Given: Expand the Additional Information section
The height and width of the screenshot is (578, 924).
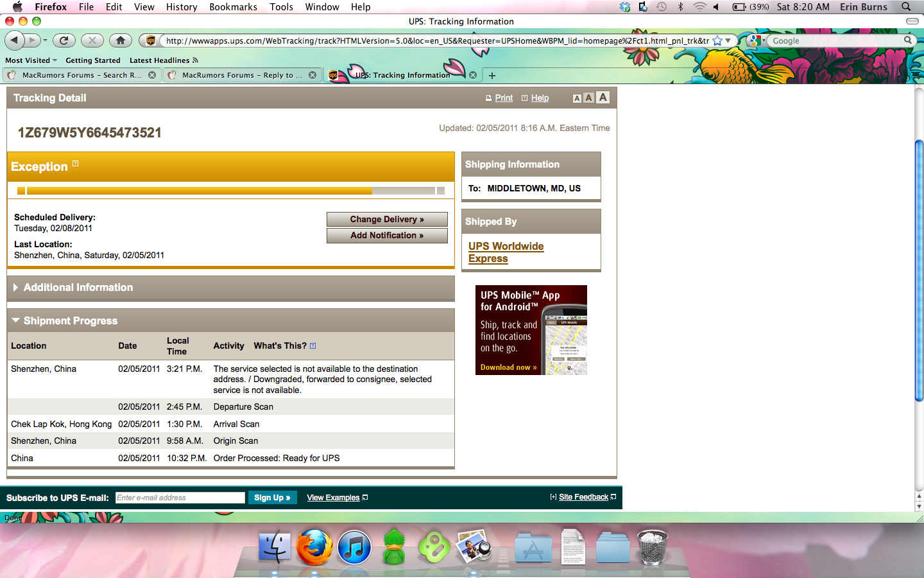Looking at the screenshot, I should 15,287.
